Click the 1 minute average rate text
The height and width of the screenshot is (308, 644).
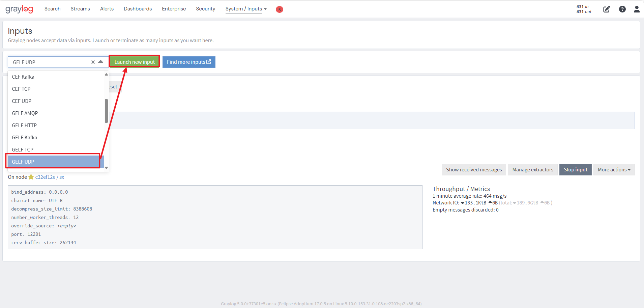tap(470, 196)
